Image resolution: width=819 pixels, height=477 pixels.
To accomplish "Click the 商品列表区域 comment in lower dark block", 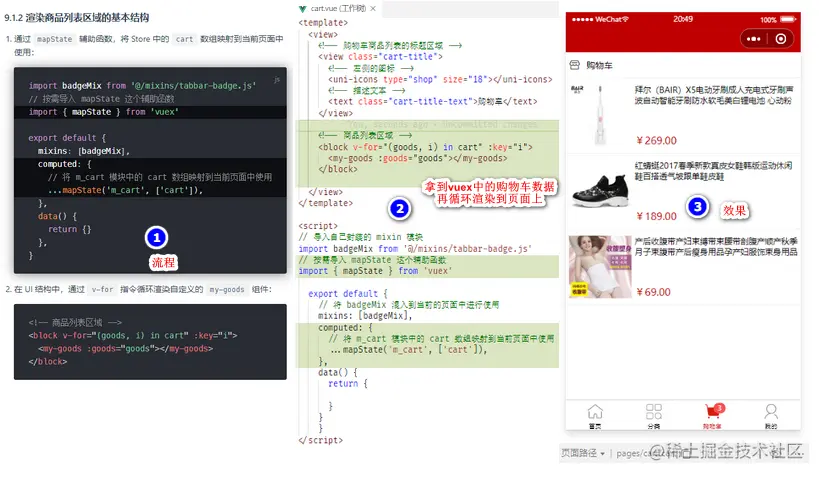I will pos(75,322).
